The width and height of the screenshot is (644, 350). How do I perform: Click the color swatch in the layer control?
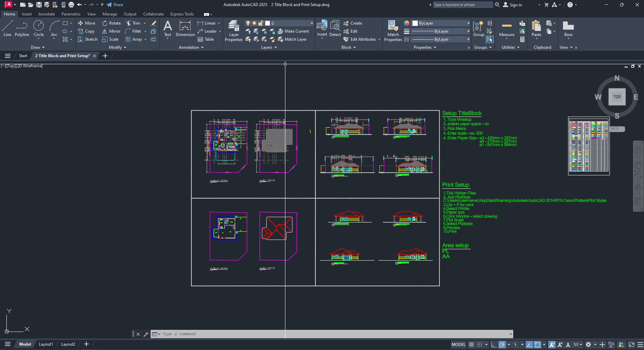tap(268, 23)
